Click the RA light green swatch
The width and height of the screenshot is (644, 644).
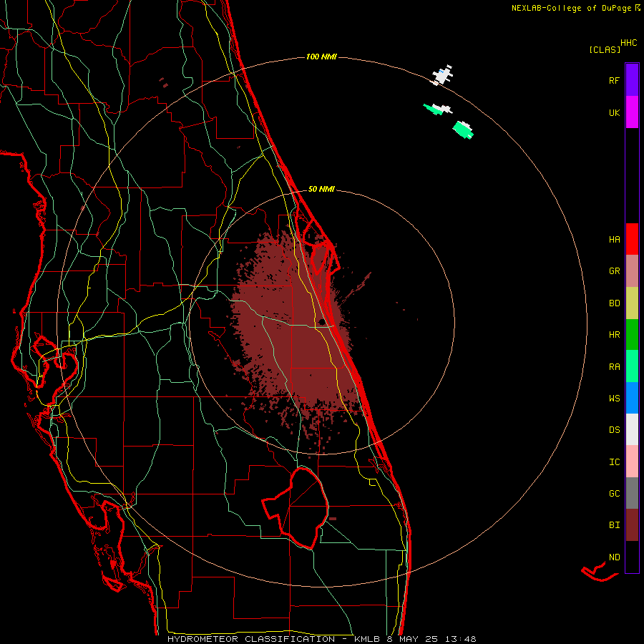[x=632, y=366]
